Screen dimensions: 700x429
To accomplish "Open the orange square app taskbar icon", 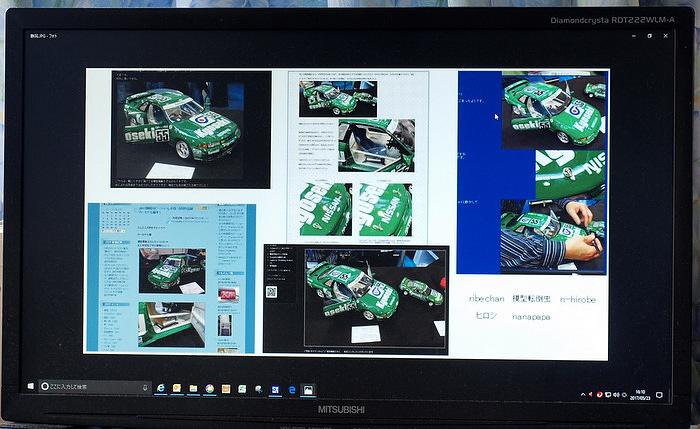I will [226, 389].
